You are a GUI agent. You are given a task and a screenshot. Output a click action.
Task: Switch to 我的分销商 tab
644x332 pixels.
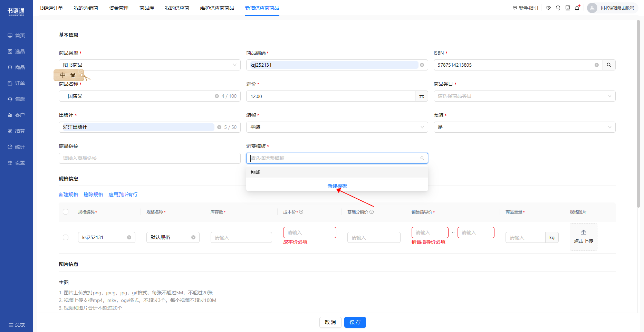[86, 8]
